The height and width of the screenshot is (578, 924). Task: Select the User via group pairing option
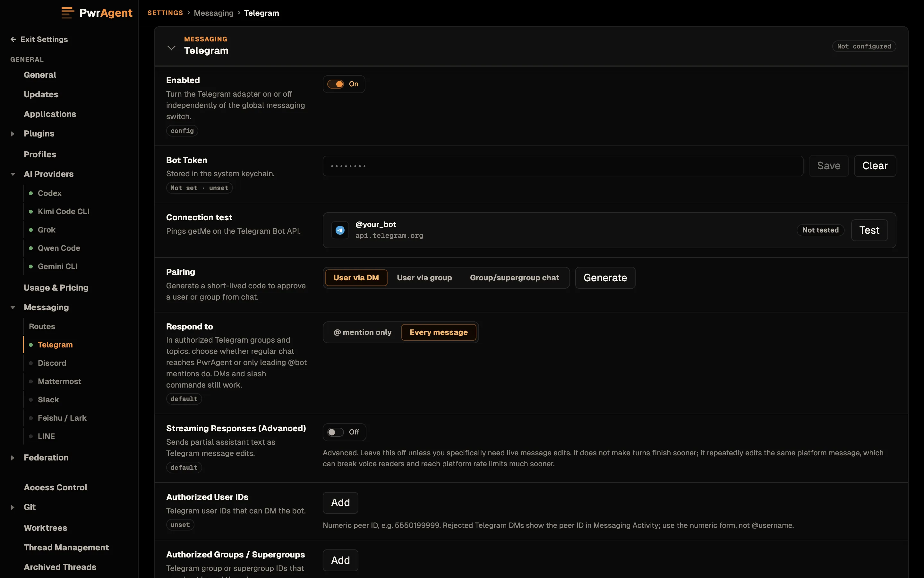[424, 277]
